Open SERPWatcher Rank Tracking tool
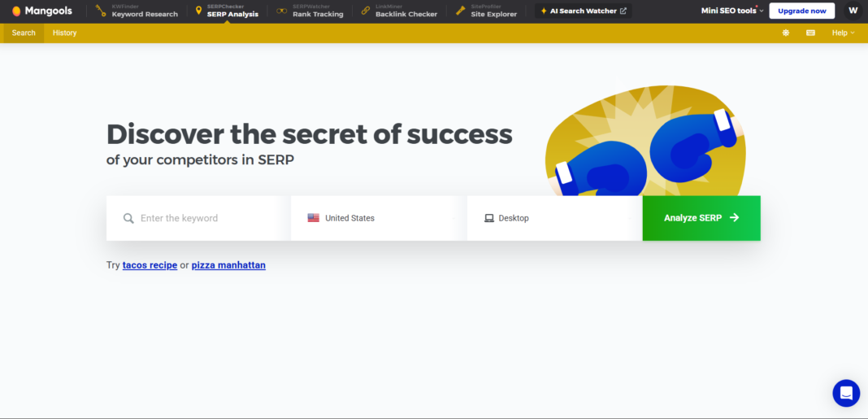Image resolution: width=868 pixels, height=419 pixels. (x=310, y=11)
